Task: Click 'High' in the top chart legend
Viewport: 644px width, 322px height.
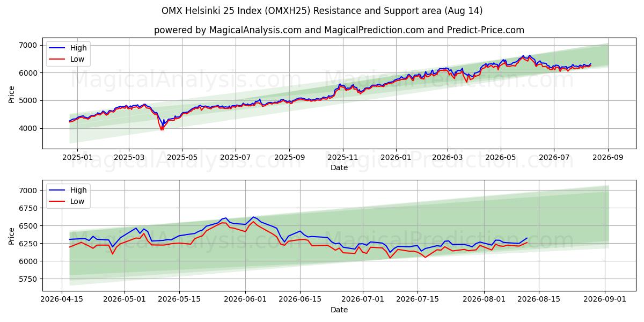Action: point(78,48)
